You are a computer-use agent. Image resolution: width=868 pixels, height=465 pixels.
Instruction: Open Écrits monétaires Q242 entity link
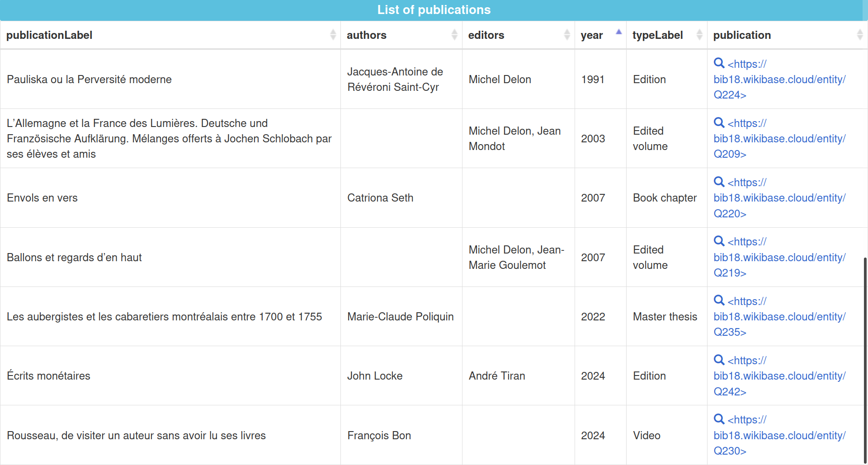[779, 376]
